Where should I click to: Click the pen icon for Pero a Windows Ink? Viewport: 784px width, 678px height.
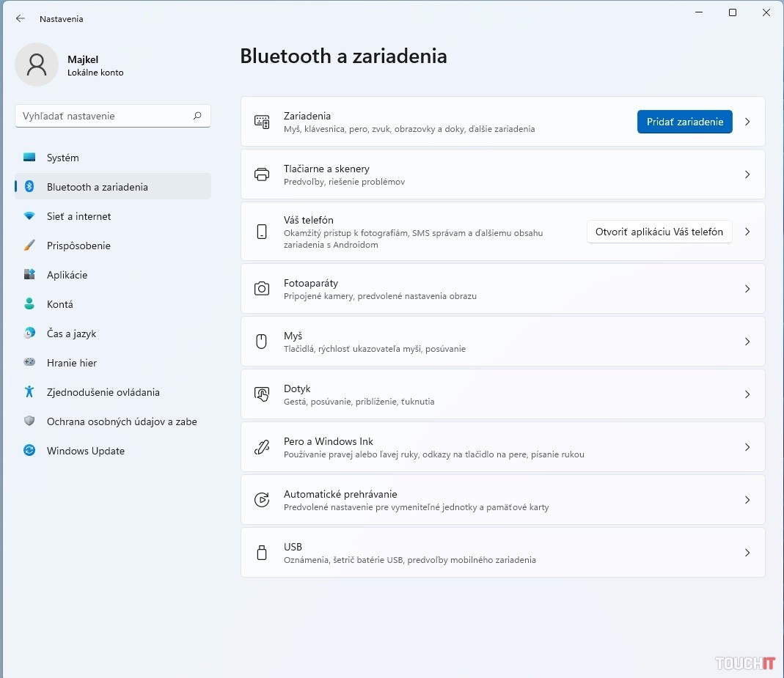coord(262,447)
